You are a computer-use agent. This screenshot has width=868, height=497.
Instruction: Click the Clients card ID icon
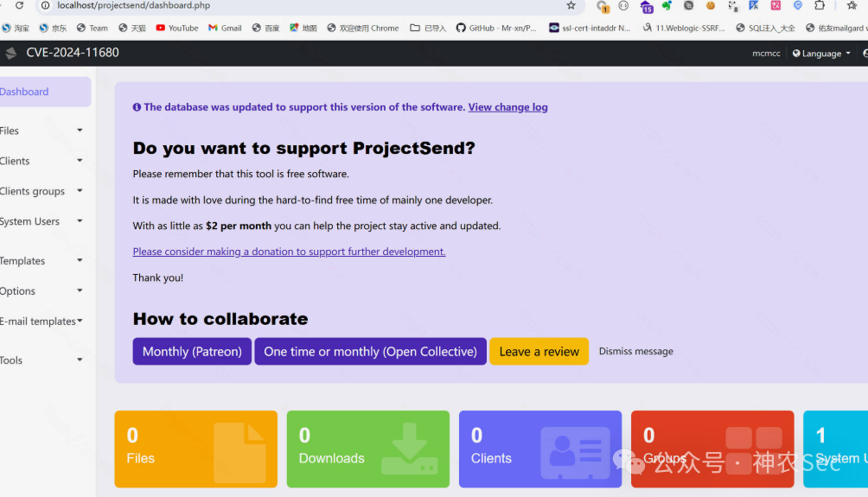pyautogui.click(x=575, y=452)
